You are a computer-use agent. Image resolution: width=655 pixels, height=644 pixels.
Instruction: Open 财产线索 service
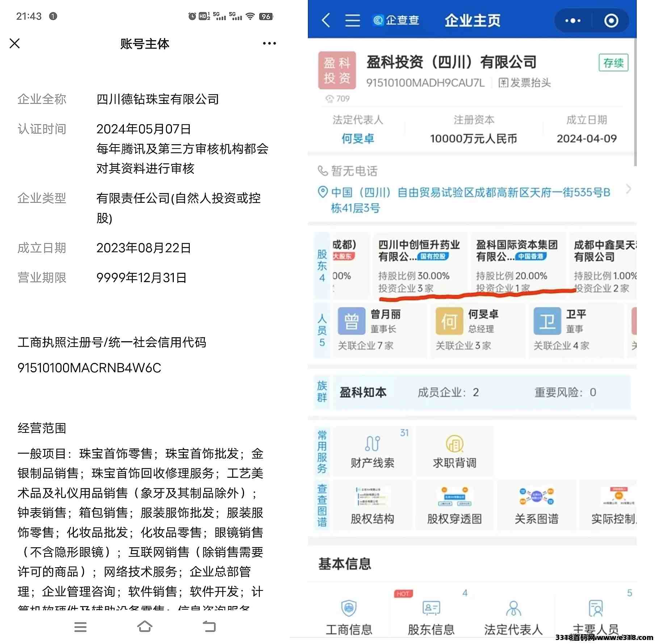click(372, 451)
